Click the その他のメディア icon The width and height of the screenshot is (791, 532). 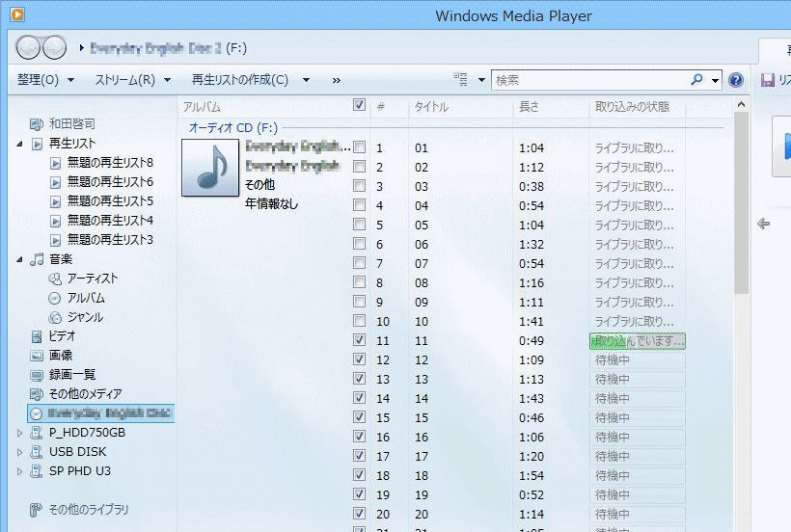pos(37,394)
